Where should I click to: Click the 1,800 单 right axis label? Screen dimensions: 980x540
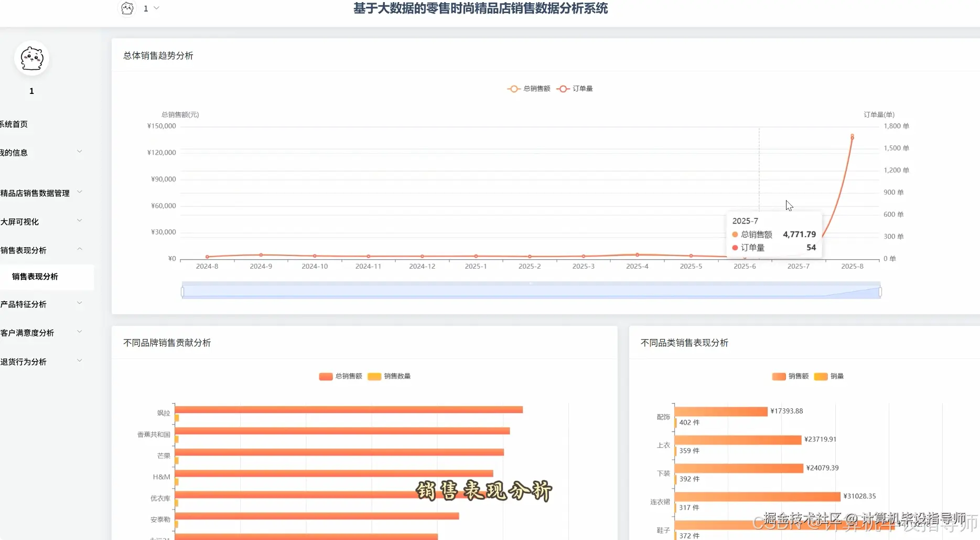[896, 126]
